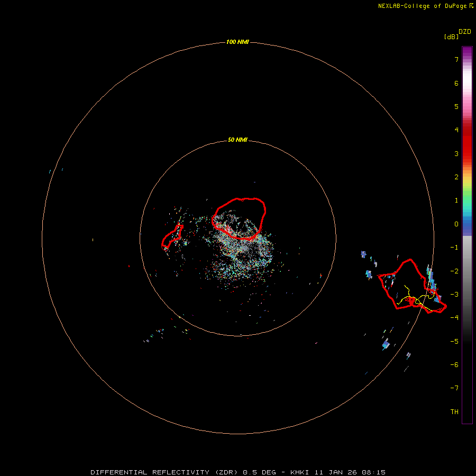
Task: Click the [dB] unit label
Action: [x=451, y=36]
